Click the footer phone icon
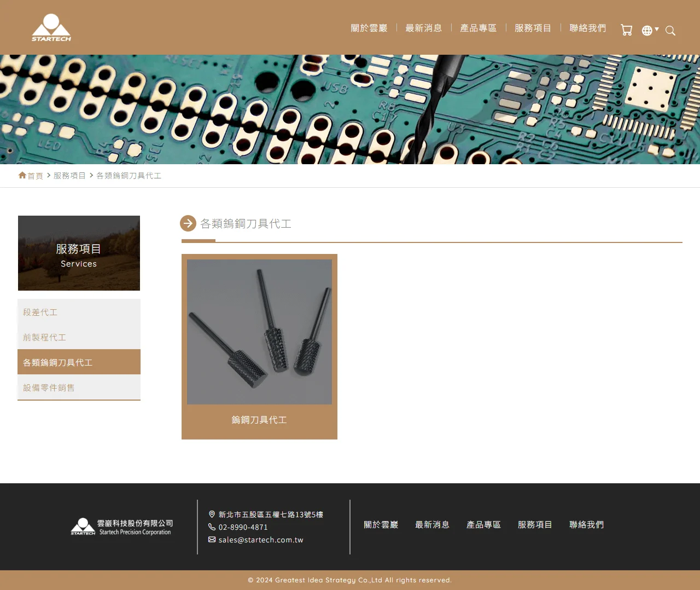 tap(212, 527)
